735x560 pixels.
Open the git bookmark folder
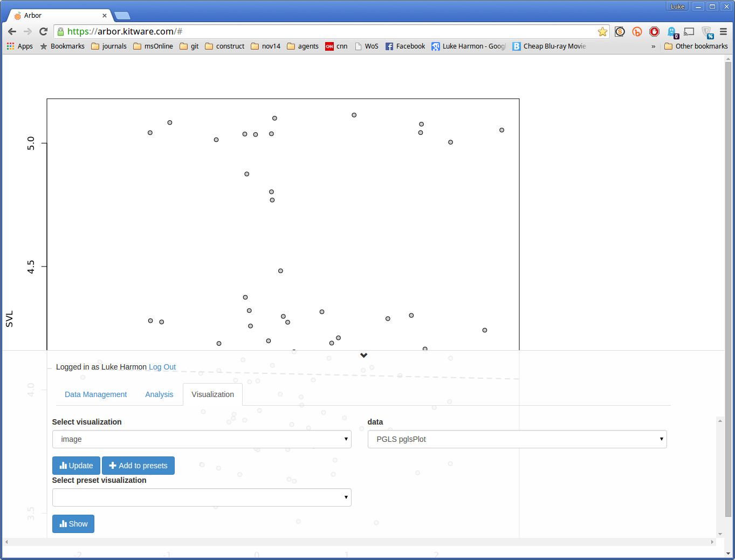point(189,46)
